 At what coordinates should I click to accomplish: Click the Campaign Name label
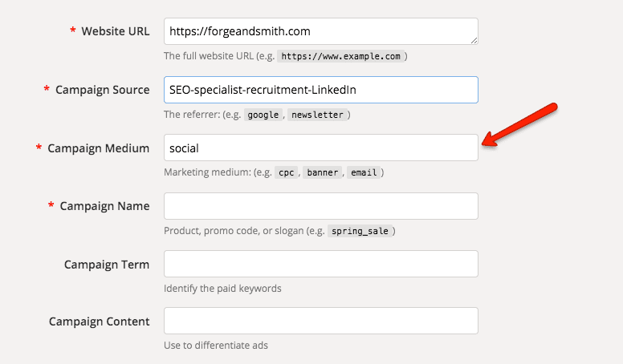tap(104, 206)
